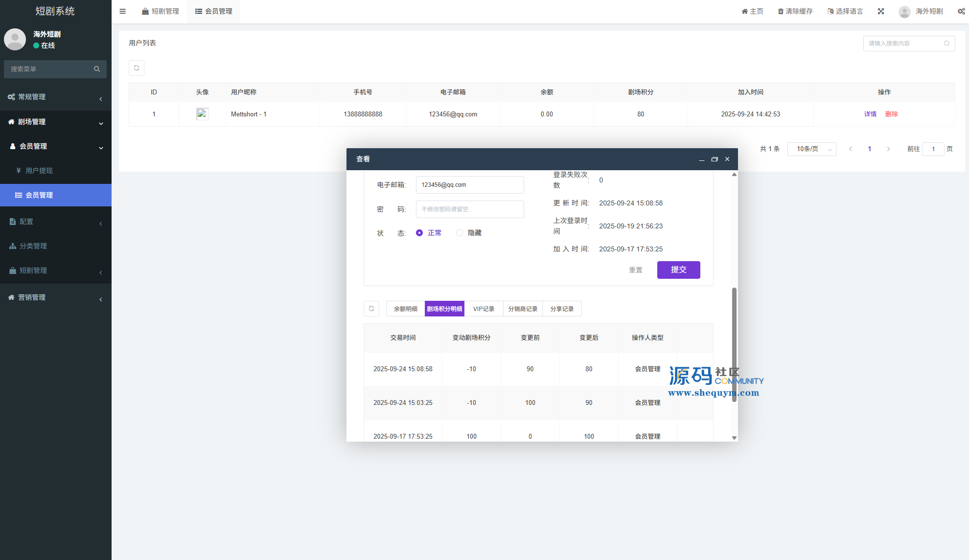Click the next page arrow
The width and height of the screenshot is (969, 560).
tap(888, 149)
